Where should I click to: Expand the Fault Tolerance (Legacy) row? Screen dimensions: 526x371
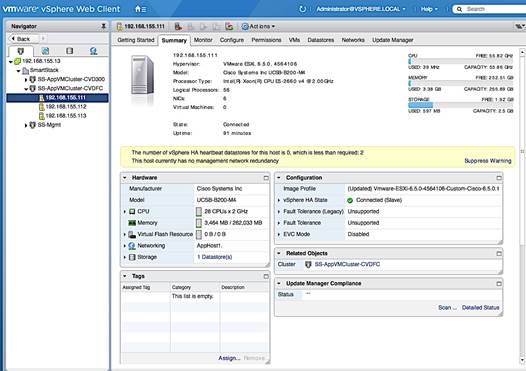(279, 212)
